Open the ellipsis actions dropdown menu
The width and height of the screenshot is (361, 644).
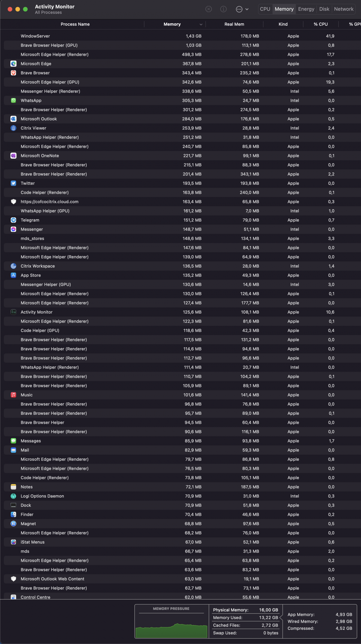tap(242, 9)
